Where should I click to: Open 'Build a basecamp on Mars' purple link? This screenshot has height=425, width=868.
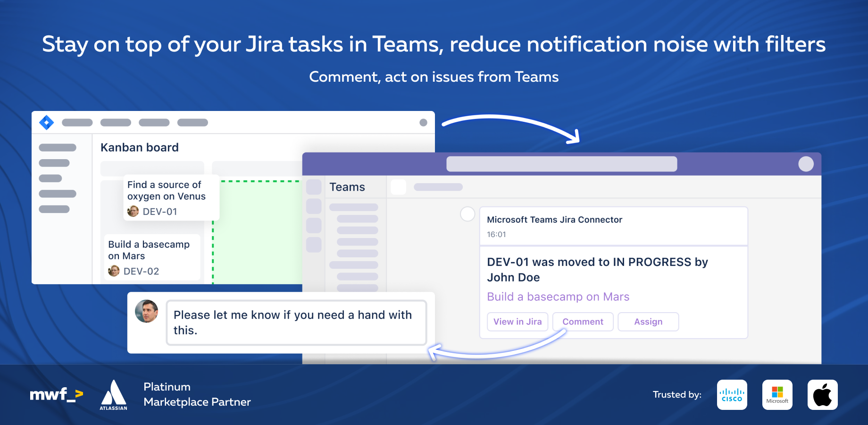click(x=558, y=297)
